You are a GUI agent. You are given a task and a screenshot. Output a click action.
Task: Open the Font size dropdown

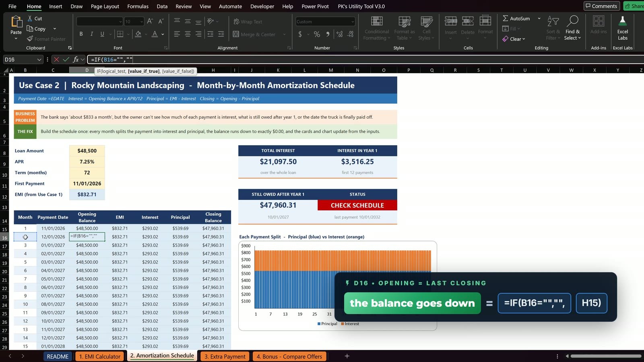(x=142, y=22)
